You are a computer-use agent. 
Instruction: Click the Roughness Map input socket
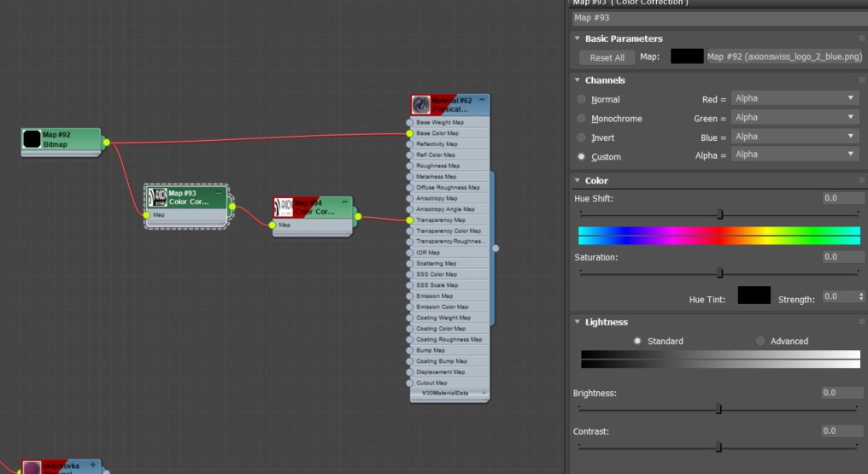click(x=409, y=166)
